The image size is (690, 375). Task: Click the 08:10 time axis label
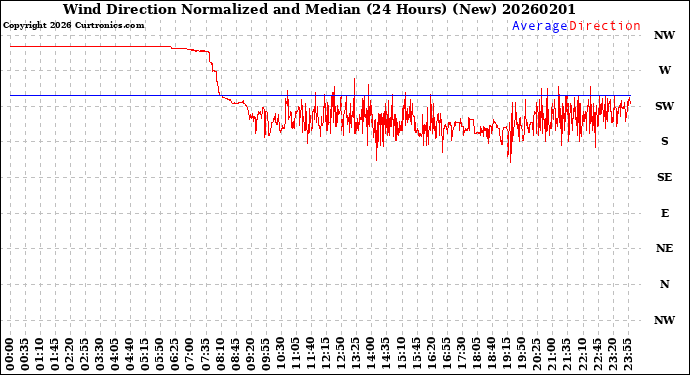pos(220,355)
